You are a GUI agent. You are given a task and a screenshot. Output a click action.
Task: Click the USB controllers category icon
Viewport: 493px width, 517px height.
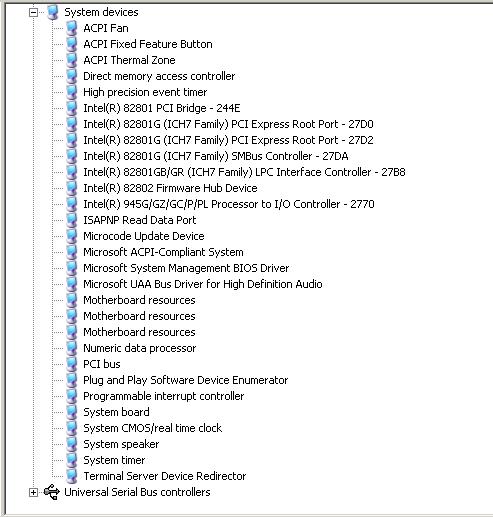click(x=52, y=492)
